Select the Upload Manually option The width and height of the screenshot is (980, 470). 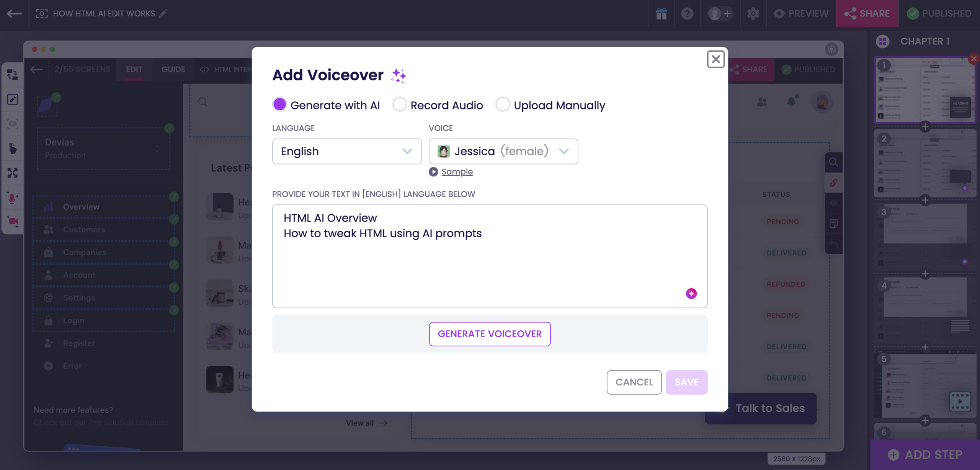point(503,104)
